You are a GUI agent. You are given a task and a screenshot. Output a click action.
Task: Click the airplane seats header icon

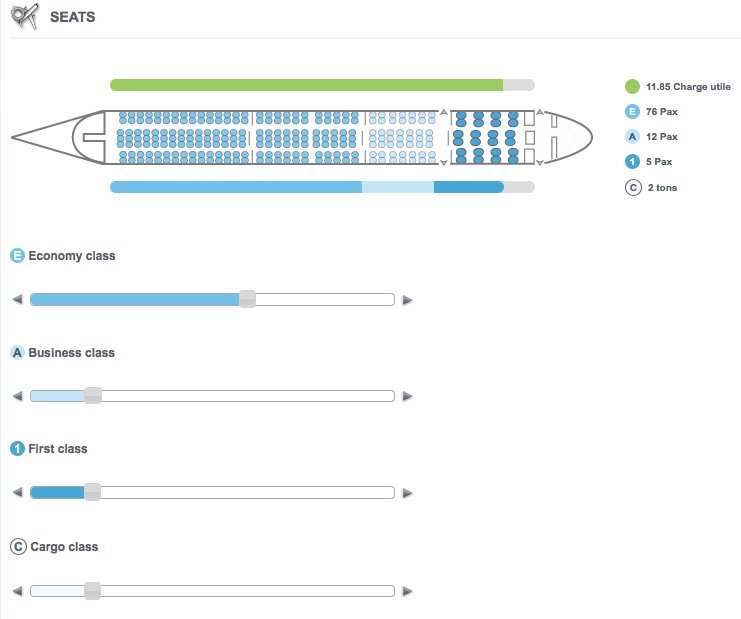pos(25,16)
